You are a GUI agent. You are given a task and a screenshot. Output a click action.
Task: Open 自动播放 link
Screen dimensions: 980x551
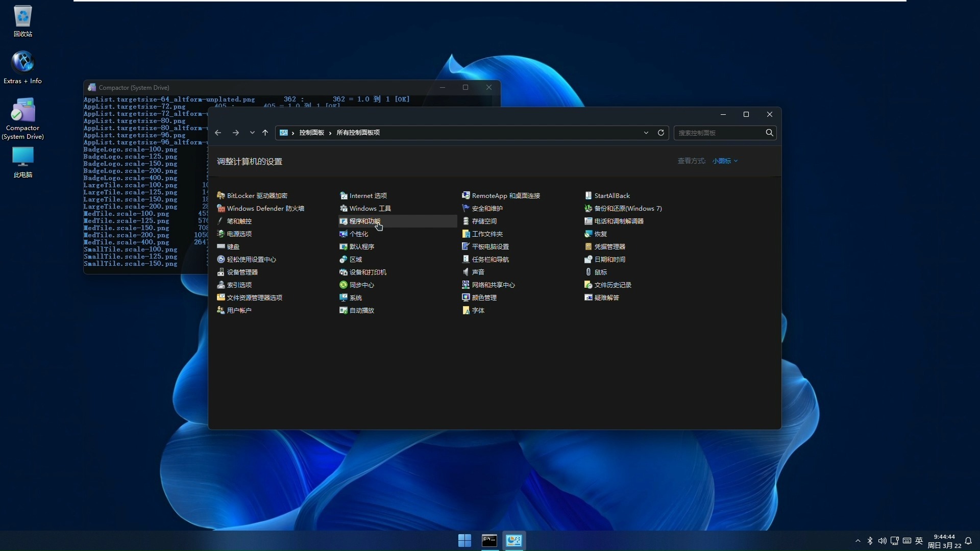coord(362,311)
